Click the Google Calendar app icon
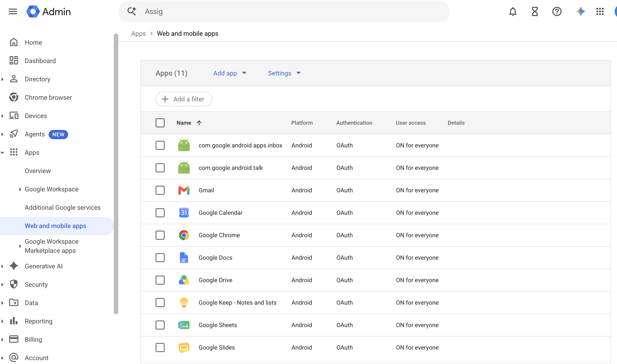The image size is (617, 364). (x=184, y=213)
